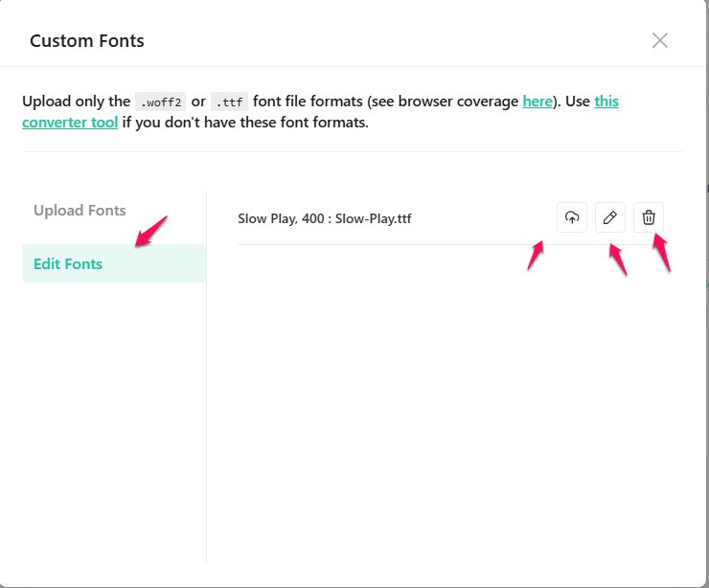709x588 pixels.
Task: Click the pencil edit icon for Slow Play
Action: 610,218
